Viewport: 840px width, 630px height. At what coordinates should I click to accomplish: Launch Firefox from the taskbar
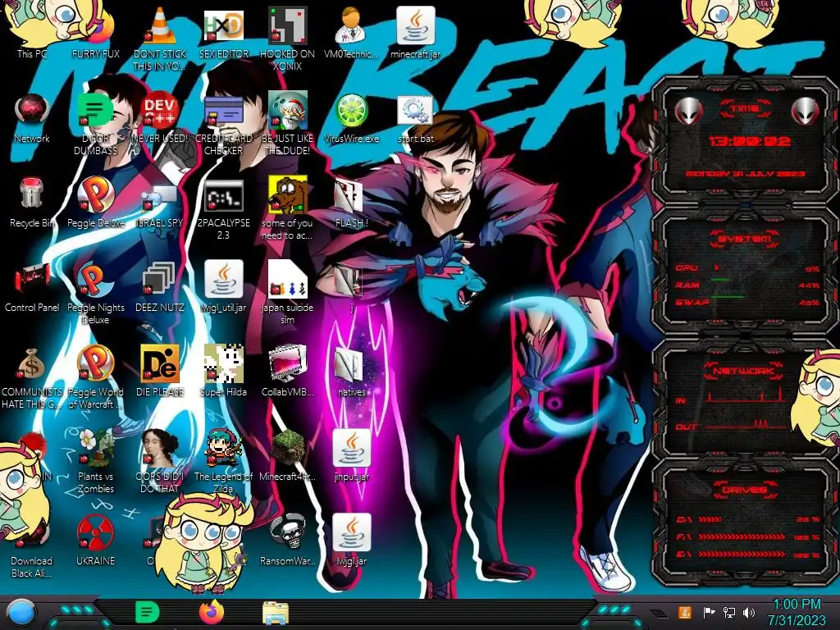[212, 612]
